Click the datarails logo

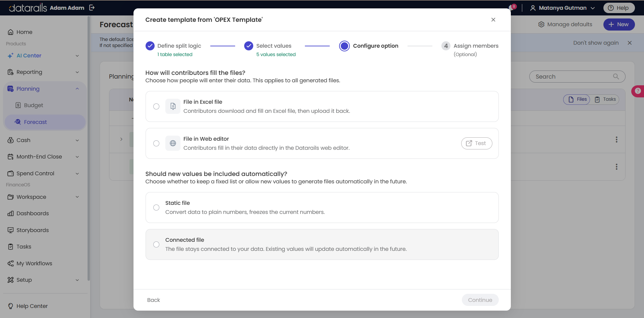(x=28, y=8)
